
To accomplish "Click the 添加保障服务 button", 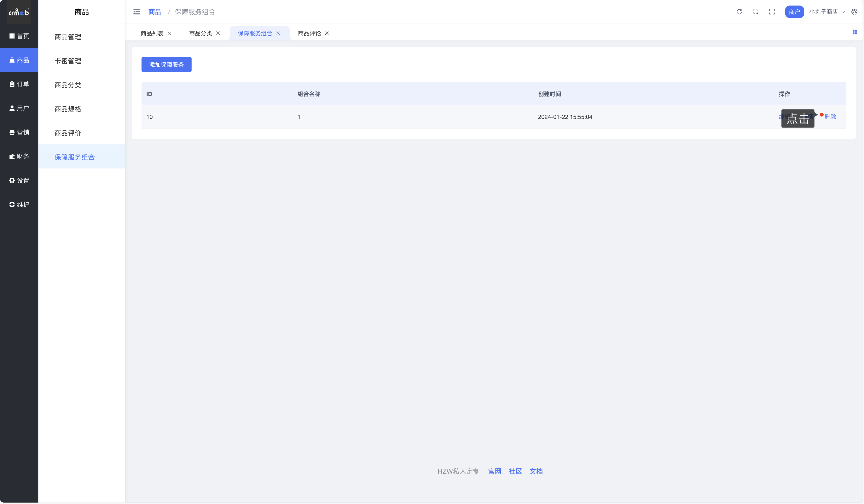I will (166, 65).
